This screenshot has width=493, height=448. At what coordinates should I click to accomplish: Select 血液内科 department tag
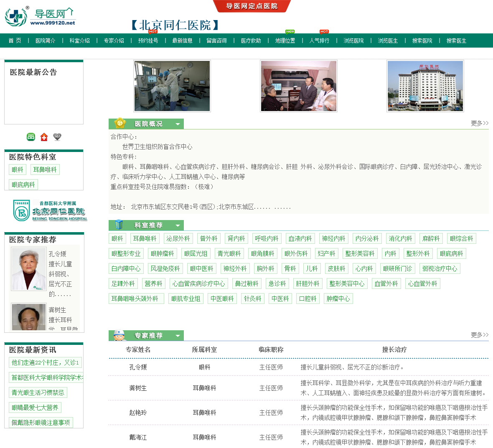300,238
